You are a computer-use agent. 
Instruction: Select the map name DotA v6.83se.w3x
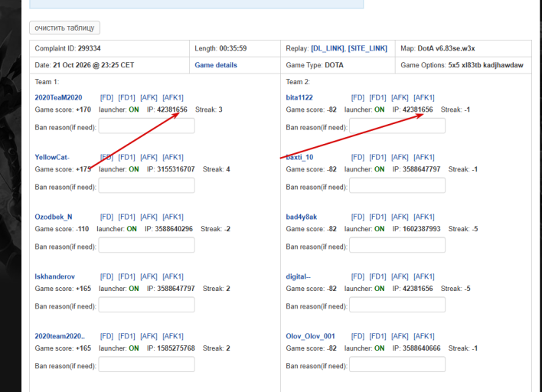click(446, 48)
